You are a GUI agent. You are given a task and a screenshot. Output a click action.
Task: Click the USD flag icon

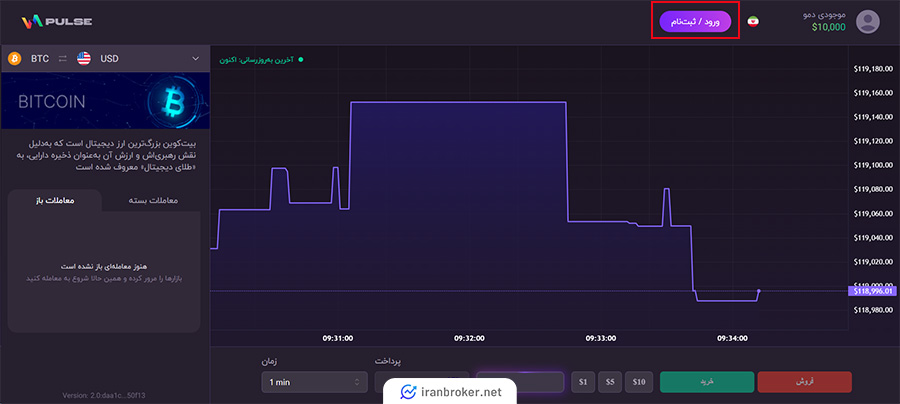click(84, 59)
